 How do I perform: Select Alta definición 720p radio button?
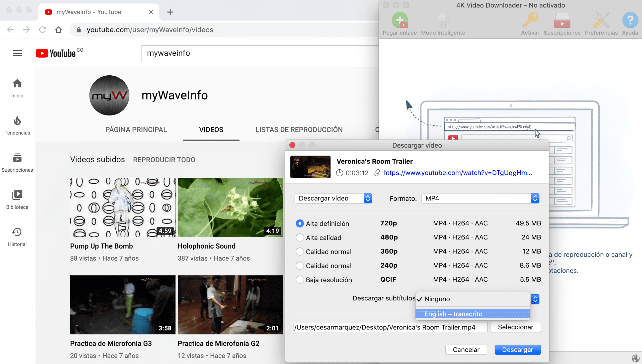pyautogui.click(x=299, y=223)
